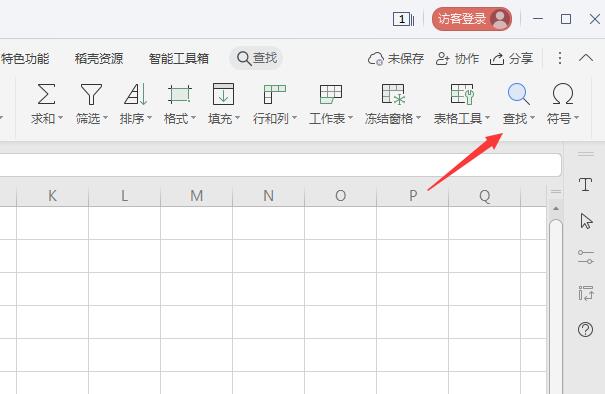The width and height of the screenshot is (605, 394).
Task: Click the Freeze Panes (冻结窗格) icon
Action: (x=393, y=94)
